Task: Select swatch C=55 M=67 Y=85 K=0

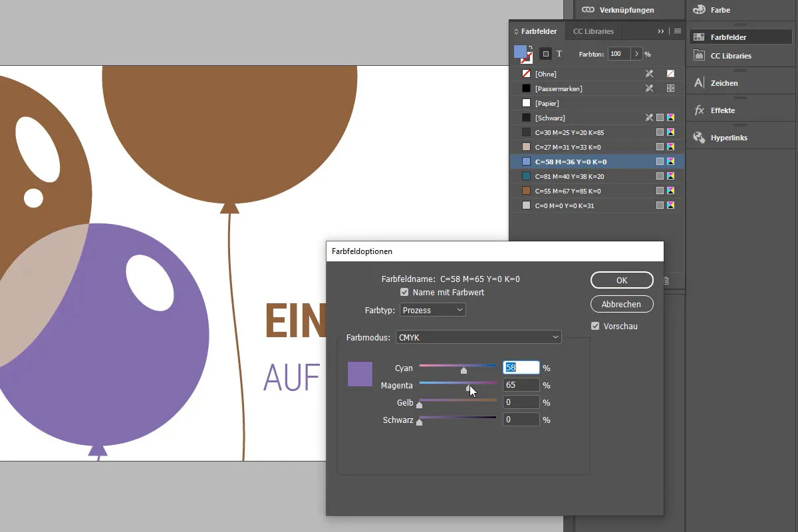Action: click(x=597, y=191)
